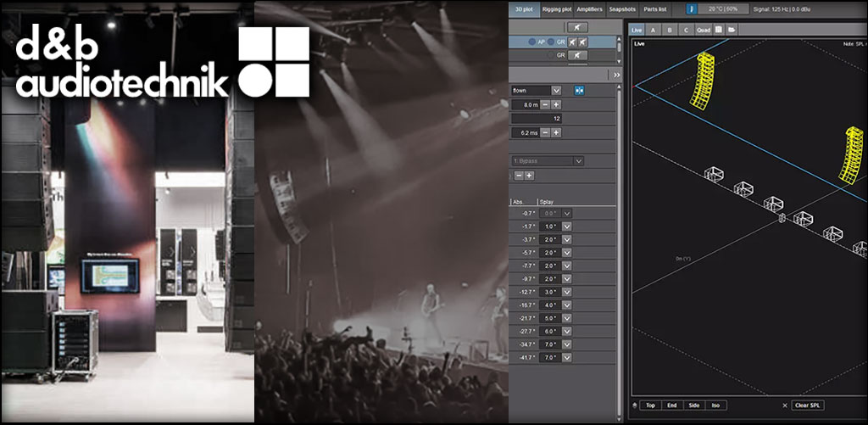Select view tab C
The height and width of the screenshot is (425, 868).
(x=686, y=30)
